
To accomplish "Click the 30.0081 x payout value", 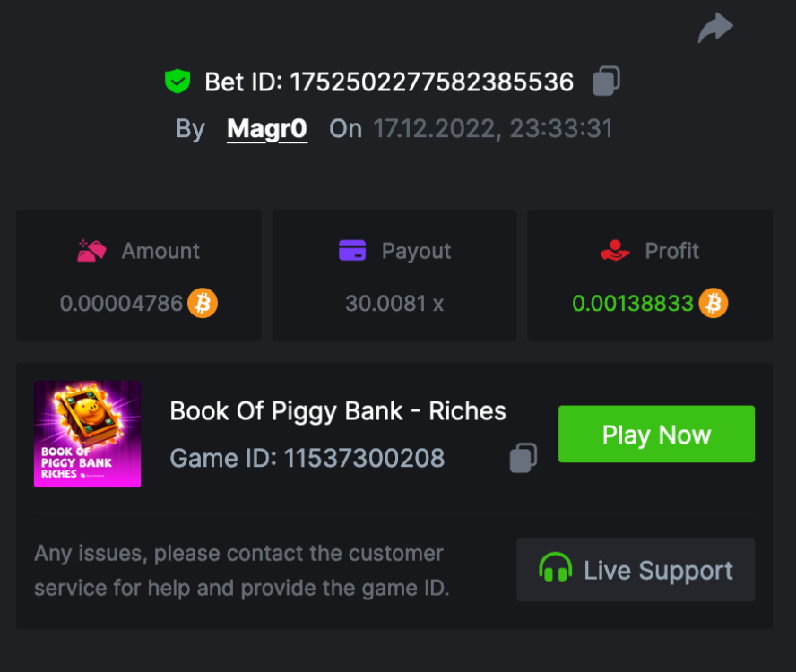I will [394, 304].
